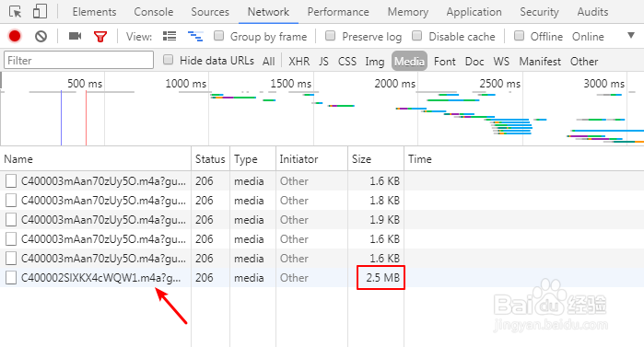Screen dimensions: 644x347
Task: Open the throttling dropdown arrow next to Online
Action: coord(631,36)
